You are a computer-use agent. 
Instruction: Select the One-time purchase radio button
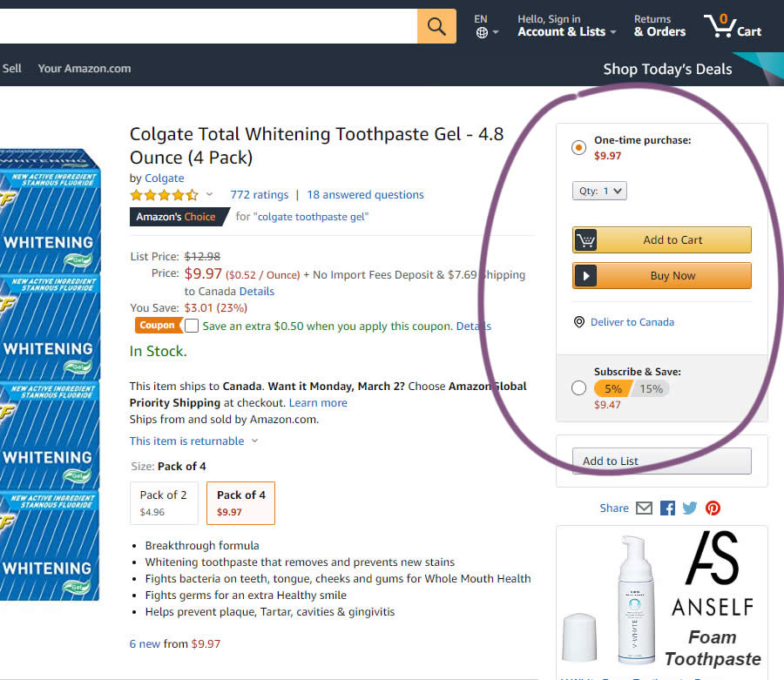(x=579, y=148)
